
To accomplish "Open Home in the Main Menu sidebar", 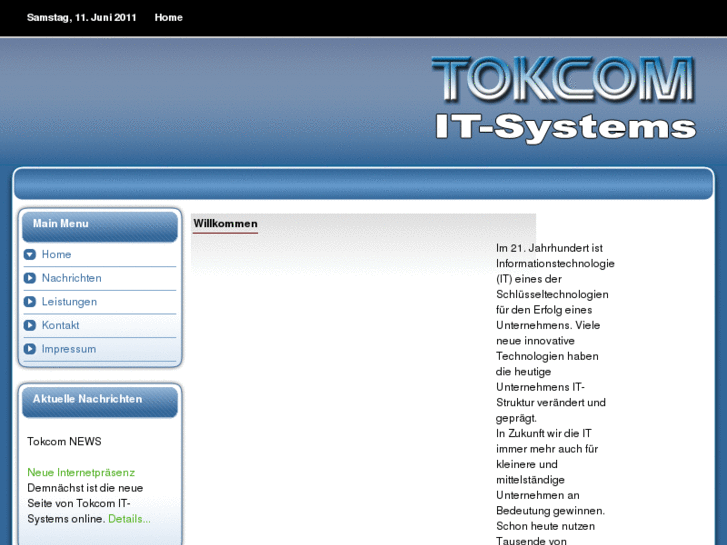I will pos(57,255).
